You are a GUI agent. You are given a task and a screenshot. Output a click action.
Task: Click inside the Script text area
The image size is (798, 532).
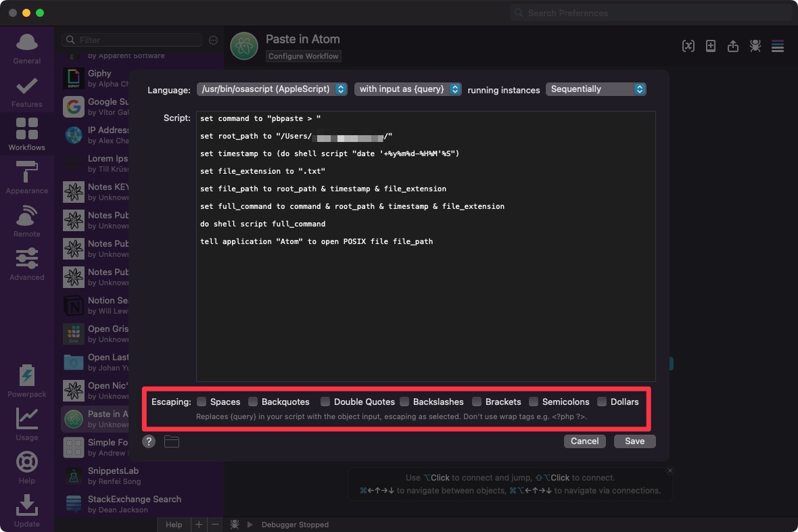click(x=426, y=246)
